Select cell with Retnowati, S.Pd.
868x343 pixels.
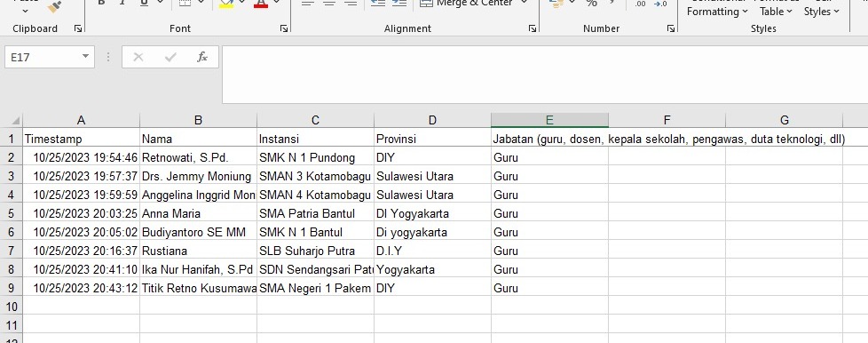point(198,157)
